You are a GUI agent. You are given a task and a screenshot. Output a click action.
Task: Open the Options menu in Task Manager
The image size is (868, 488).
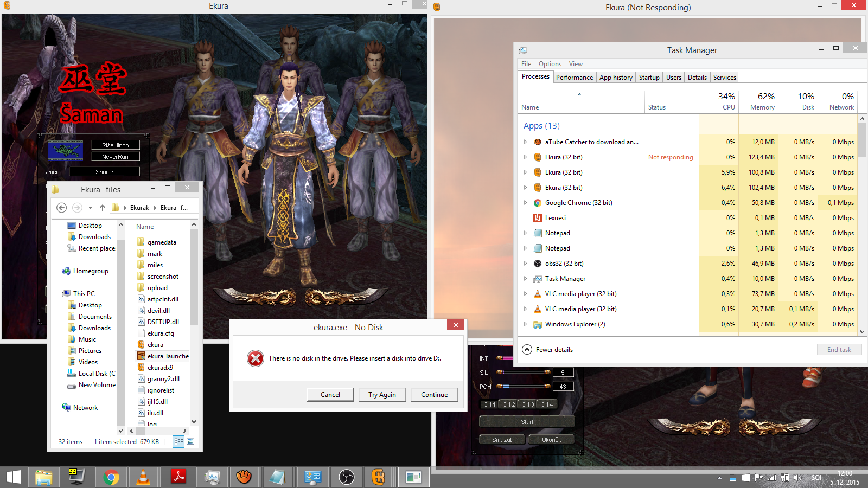pyautogui.click(x=550, y=64)
